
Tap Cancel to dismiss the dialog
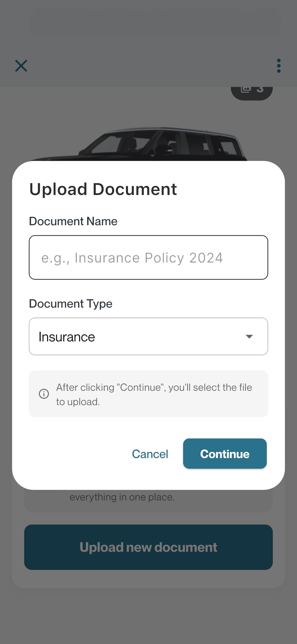click(150, 454)
